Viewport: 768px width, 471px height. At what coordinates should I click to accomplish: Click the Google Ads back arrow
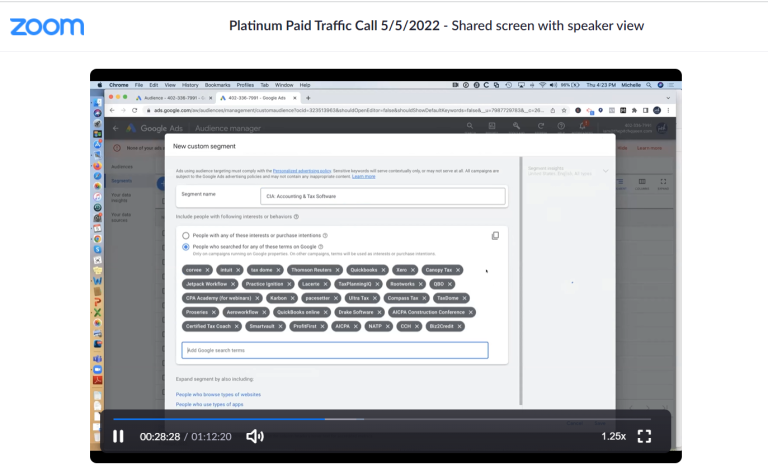tap(114, 128)
